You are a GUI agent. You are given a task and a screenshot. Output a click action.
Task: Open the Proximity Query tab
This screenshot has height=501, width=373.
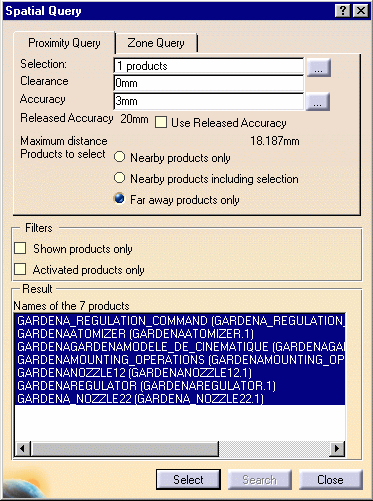coord(64,43)
